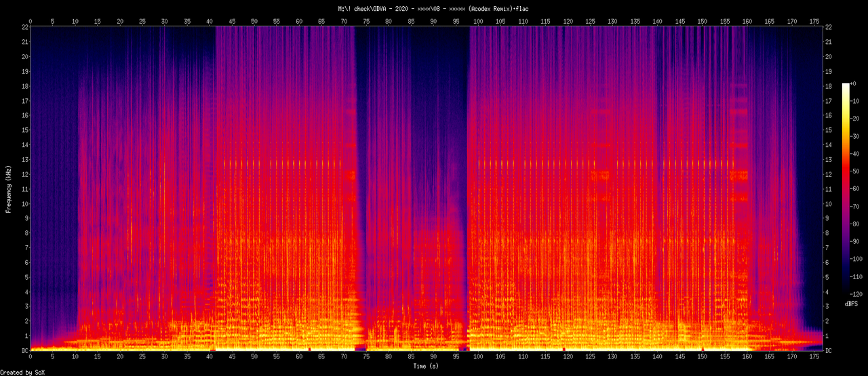
Task: Click the "-60" value on the color scale
Action: [855, 189]
